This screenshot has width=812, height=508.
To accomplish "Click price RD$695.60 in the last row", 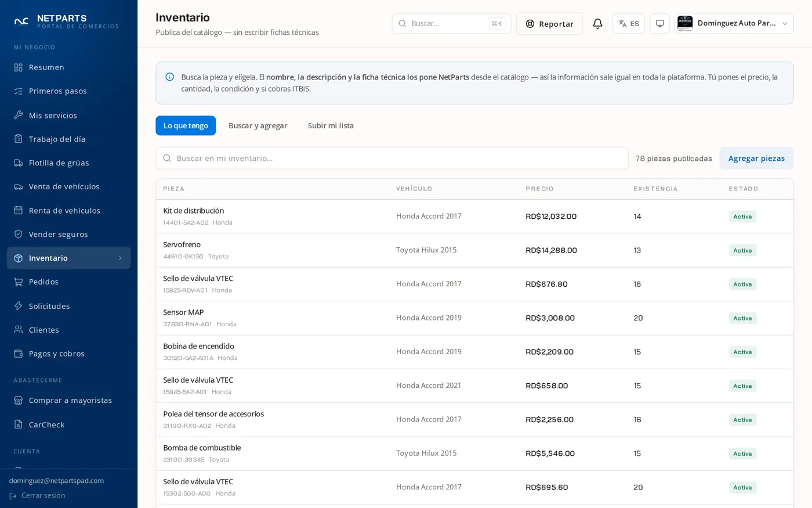I will 546,488.
